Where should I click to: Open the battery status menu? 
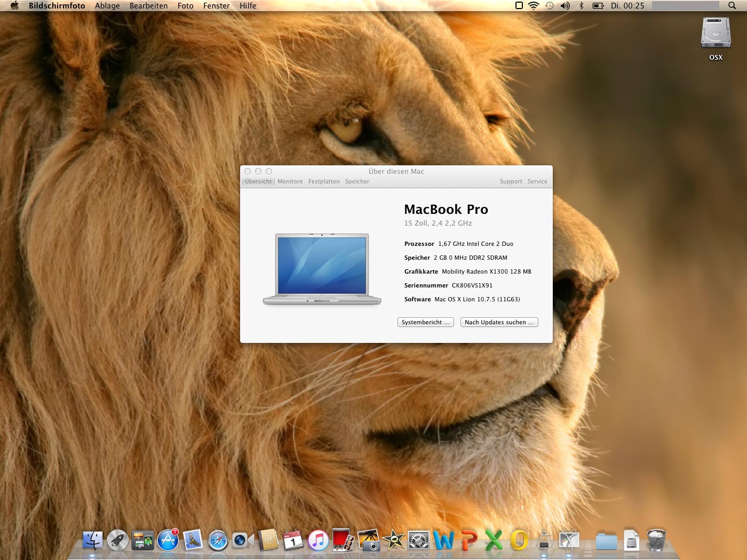click(598, 6)
